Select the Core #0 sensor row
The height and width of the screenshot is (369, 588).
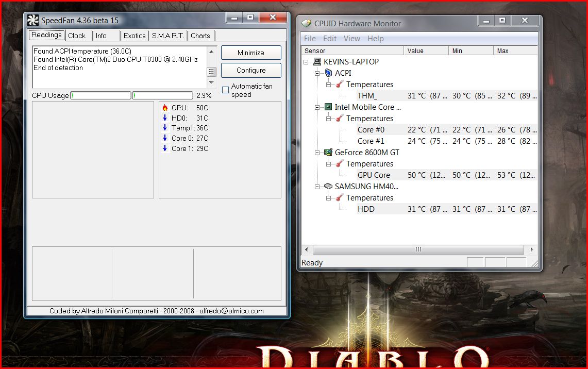pos(446,130)
